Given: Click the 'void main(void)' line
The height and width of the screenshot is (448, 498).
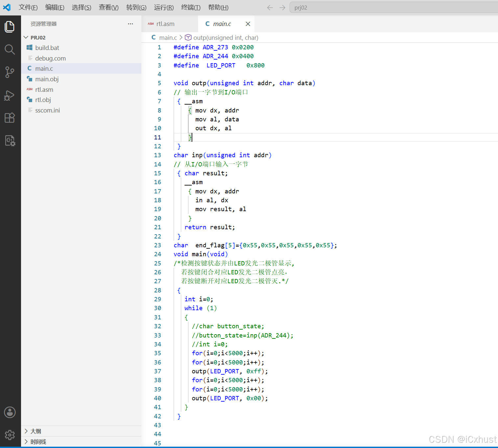Looking at the screenshot, I should pyautogui.click(x=201, y=254).
